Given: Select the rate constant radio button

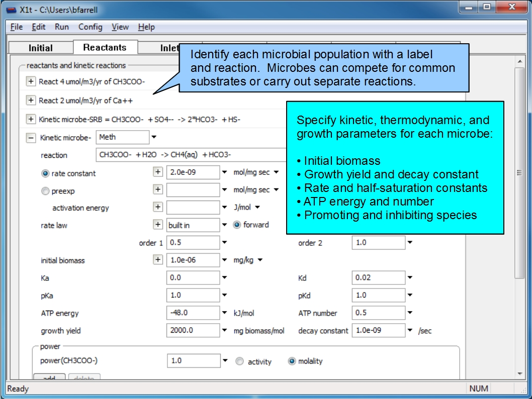Looking at the screenshot, I should click(x=45, y=173).
